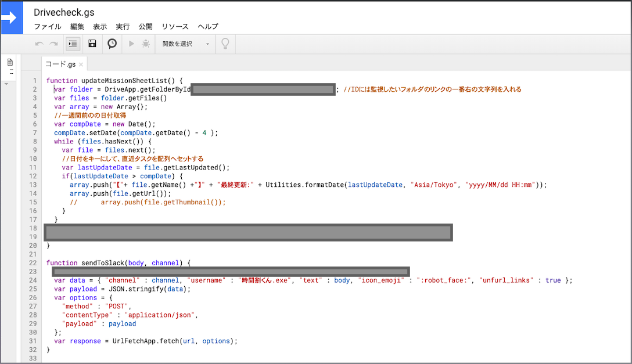This screenshot has height=364, width=632.
Task: Close the コード.gs tab
Action: coord(81,64)
